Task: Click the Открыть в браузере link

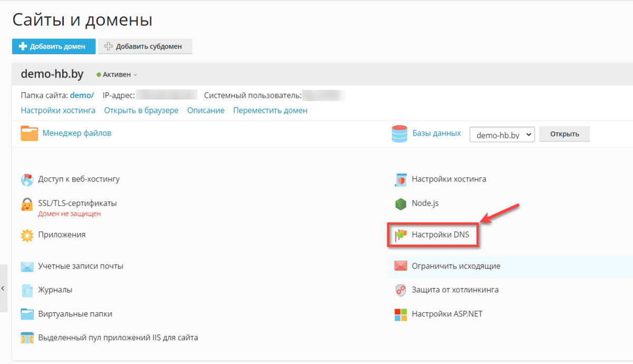Action: coord(141,110)
